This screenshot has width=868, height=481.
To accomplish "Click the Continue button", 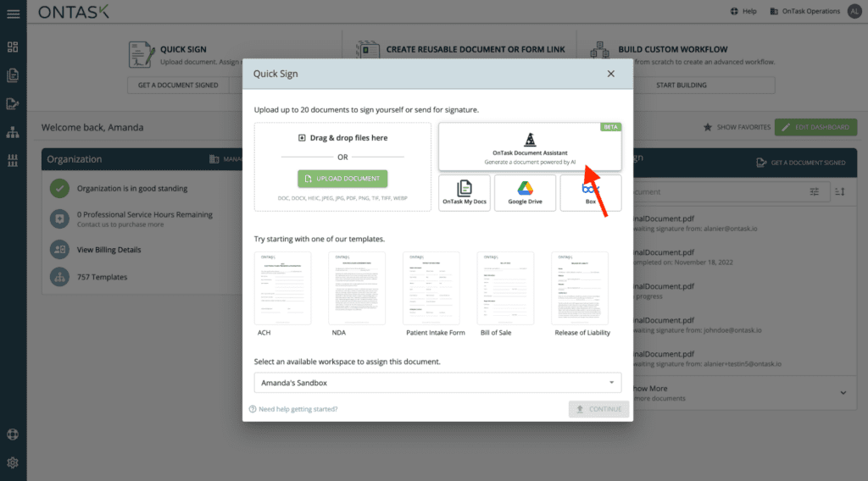I will (x=598, y=409).
